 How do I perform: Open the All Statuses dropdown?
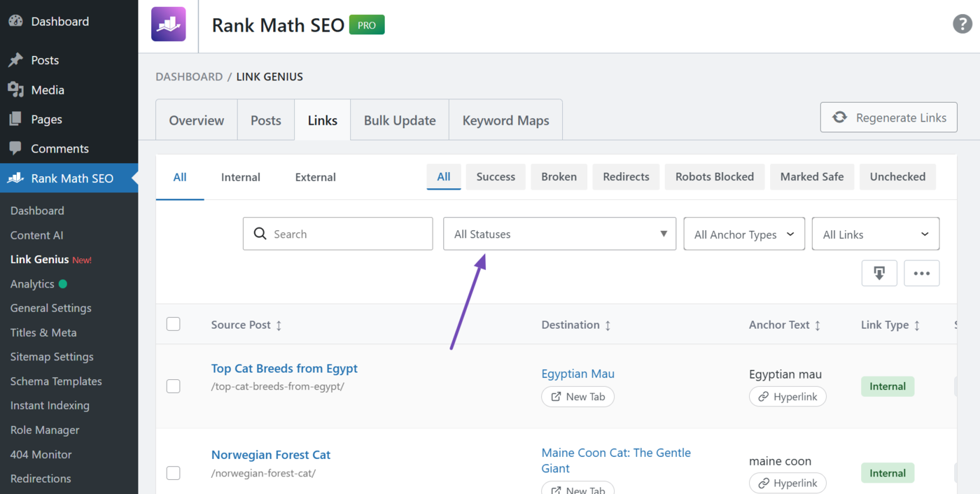(x=559, y=234)
